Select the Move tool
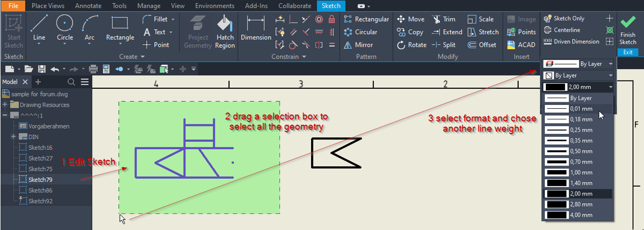The height and width of the screenshot is (230, 644). pos(411,19)
